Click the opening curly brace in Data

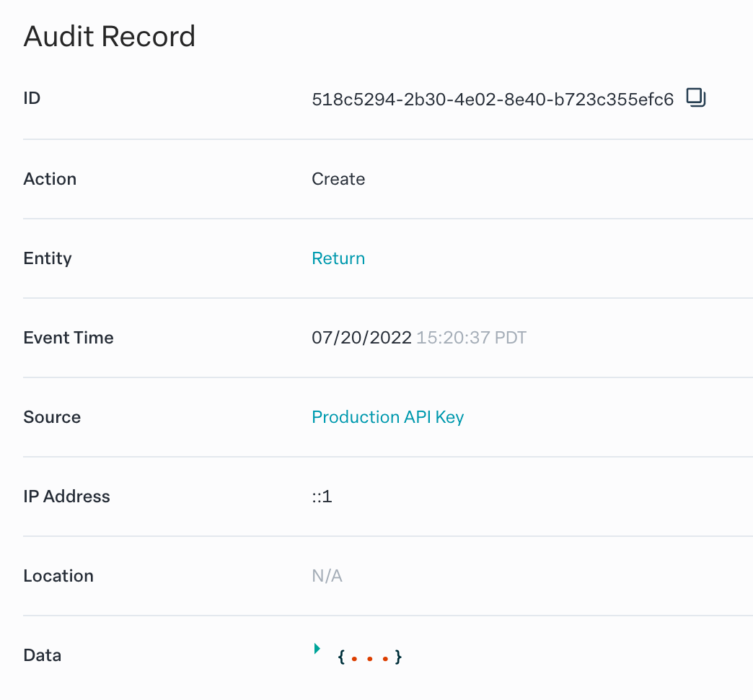pyautogui.click(x=340, y=657)
